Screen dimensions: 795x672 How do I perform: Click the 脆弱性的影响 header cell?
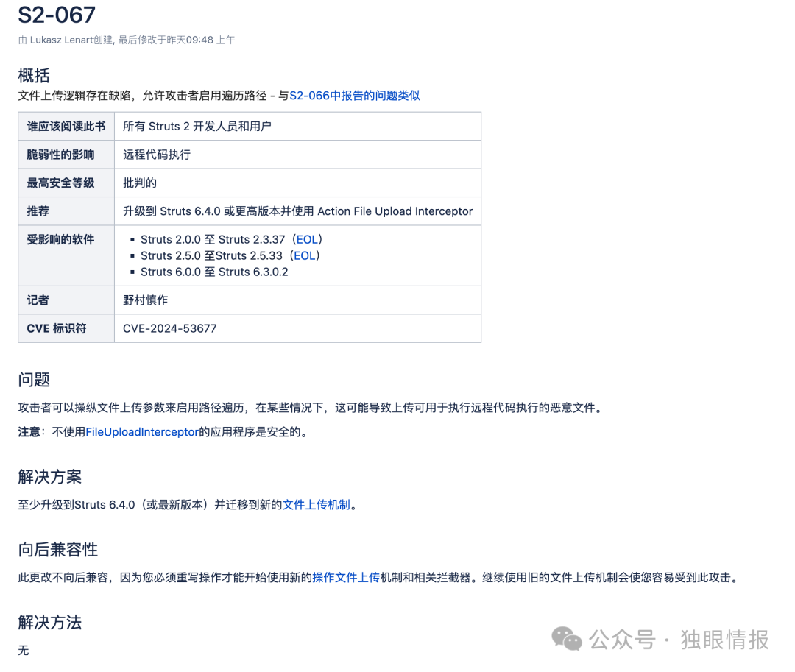click(66, 155)
